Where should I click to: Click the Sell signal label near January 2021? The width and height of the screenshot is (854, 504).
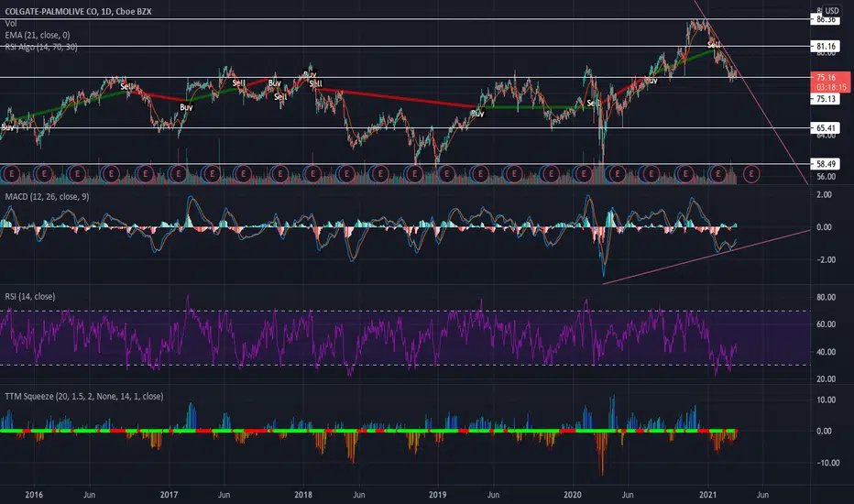pyautogui.click(x=714, y=45)
